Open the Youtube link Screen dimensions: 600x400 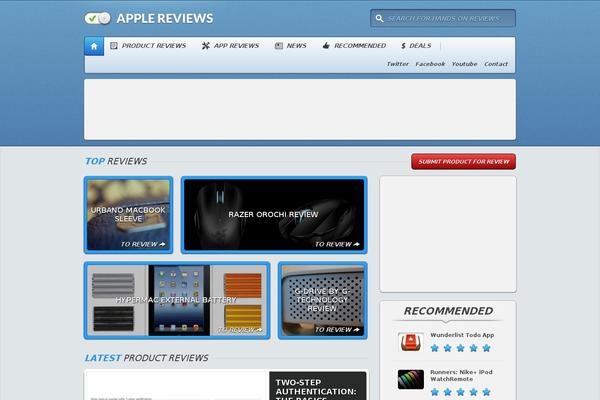[x=464, y=64]
